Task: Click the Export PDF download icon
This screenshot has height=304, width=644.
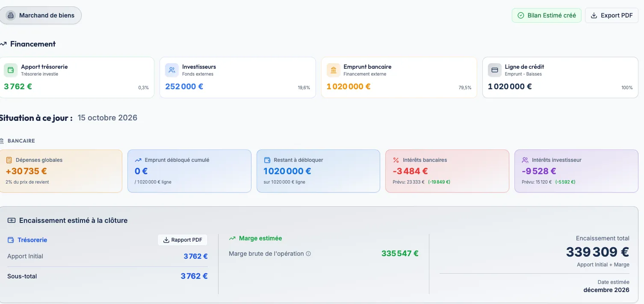Action: tap(594, 15)
